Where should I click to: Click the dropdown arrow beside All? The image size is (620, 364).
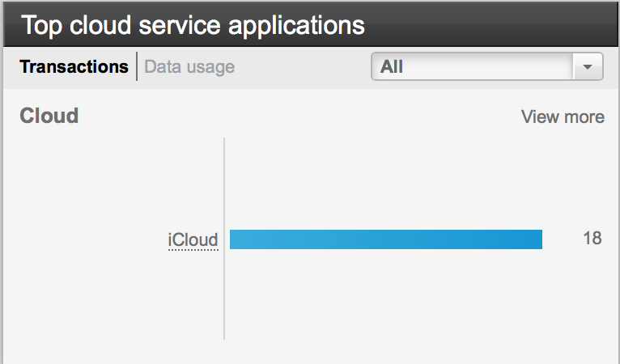pos(588,67)
